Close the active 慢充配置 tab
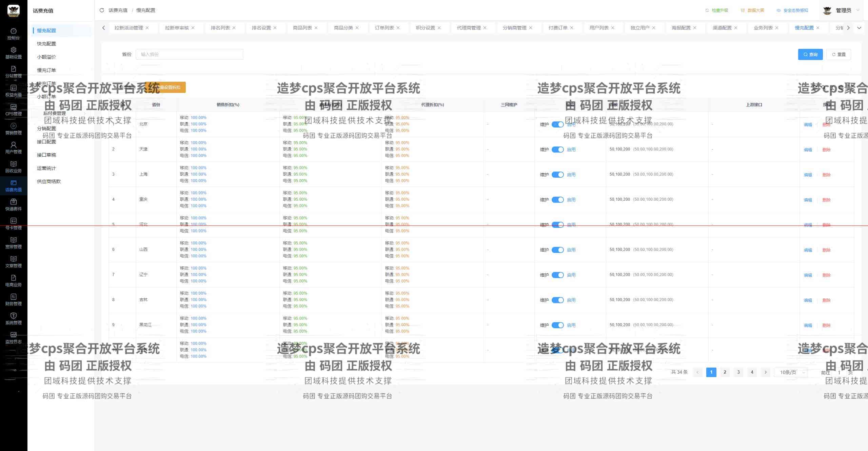Viewport: 868px width, 451px height. click(x=818, y=28)
